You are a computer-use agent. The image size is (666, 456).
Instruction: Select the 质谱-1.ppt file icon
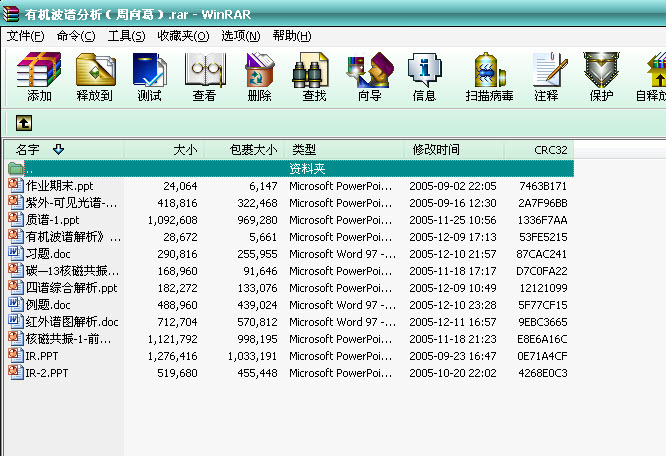[x=16, y=220]
